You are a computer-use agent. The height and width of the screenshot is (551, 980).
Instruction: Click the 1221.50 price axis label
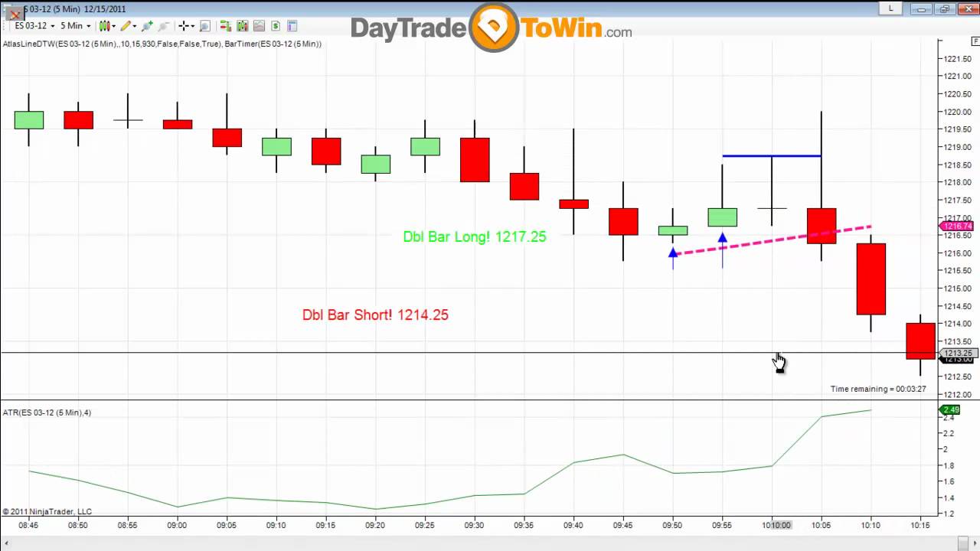coord(957,59)
